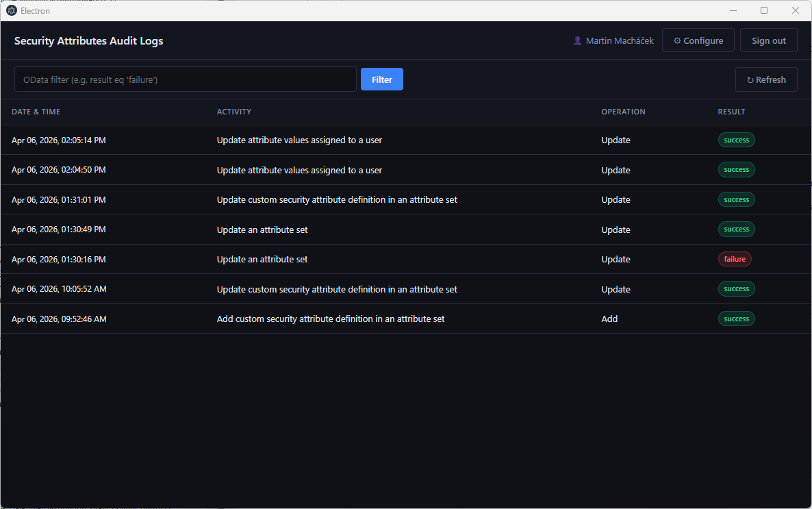Click the user avatar icon beside Martin Macháček

point(577,41)
